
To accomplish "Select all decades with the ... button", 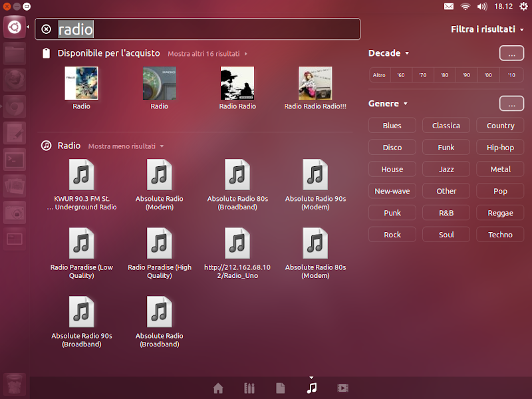I will click(x=511, y=53).
